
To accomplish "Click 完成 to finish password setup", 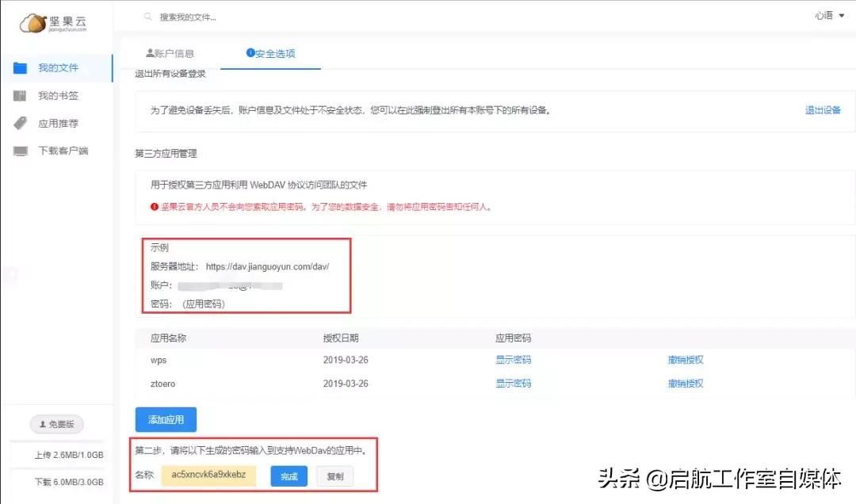I will pos(290,476).
